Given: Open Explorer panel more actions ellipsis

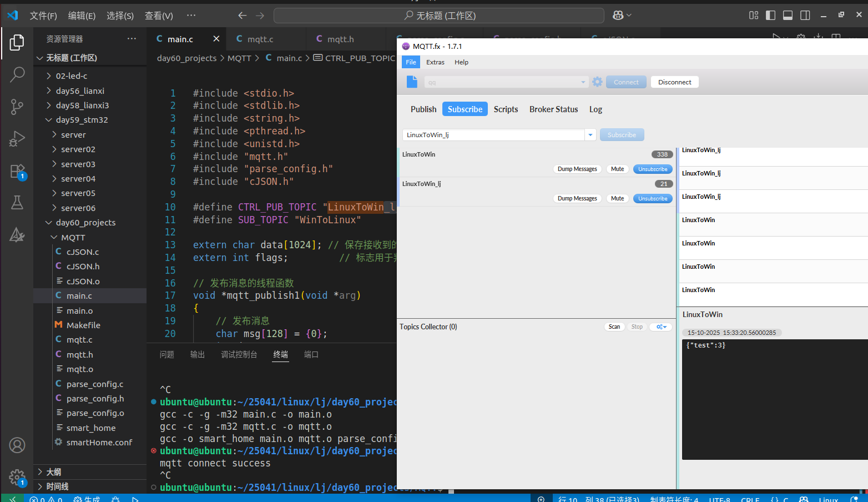Looking at the screenshot, I should point(132,39).
